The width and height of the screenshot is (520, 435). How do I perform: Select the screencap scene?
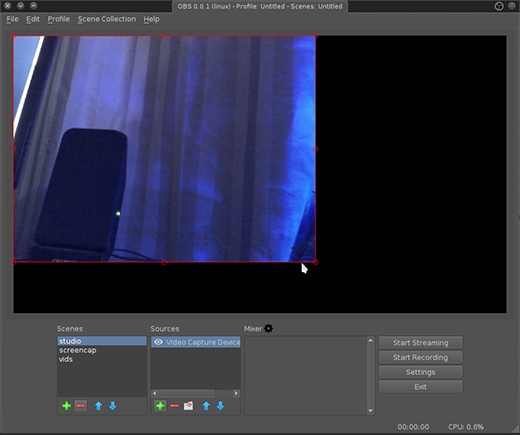tap(102, 350)
